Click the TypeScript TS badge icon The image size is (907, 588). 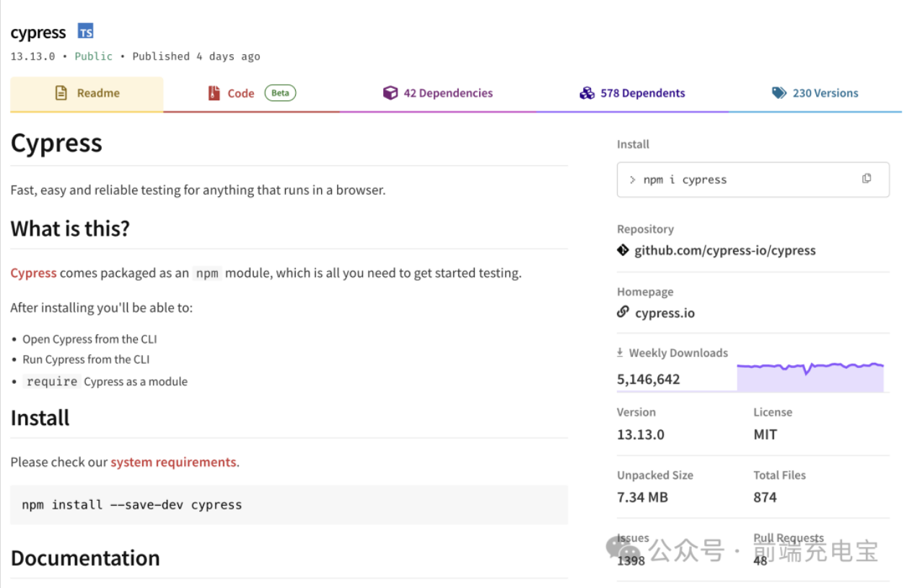86,32
